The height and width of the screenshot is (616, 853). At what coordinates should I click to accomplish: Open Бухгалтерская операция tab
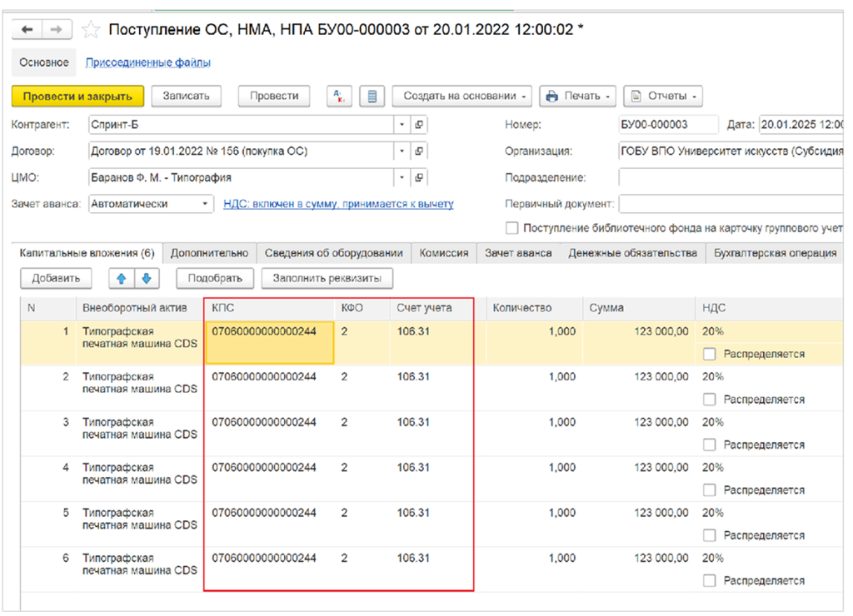coord(776,253)
